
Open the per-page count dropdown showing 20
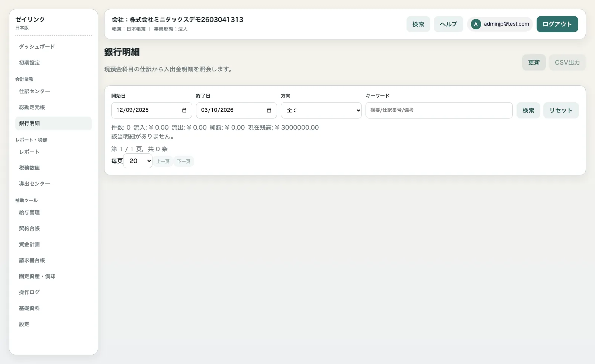(x=138, y=161)
